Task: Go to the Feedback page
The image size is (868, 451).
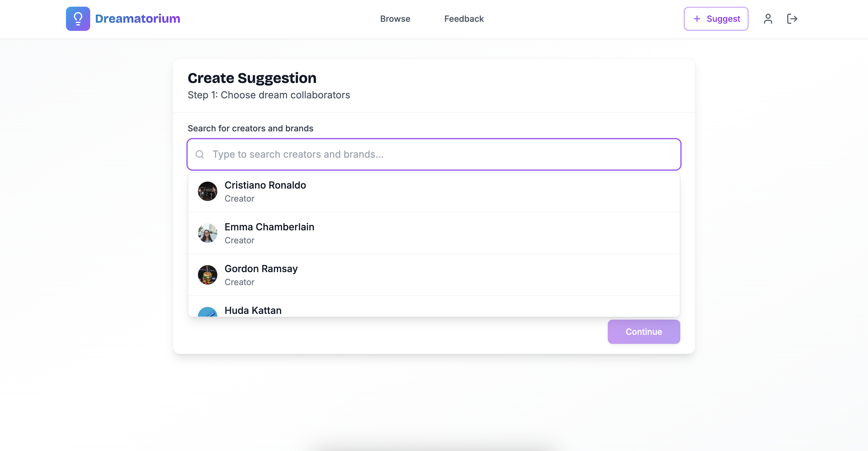Action: point(464,19)
